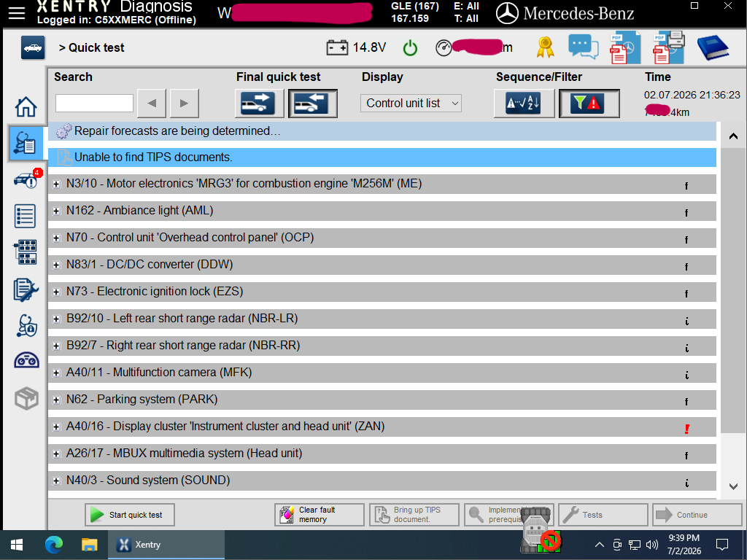Click the list scrollbar down arrow

click(x=734, y=486)
